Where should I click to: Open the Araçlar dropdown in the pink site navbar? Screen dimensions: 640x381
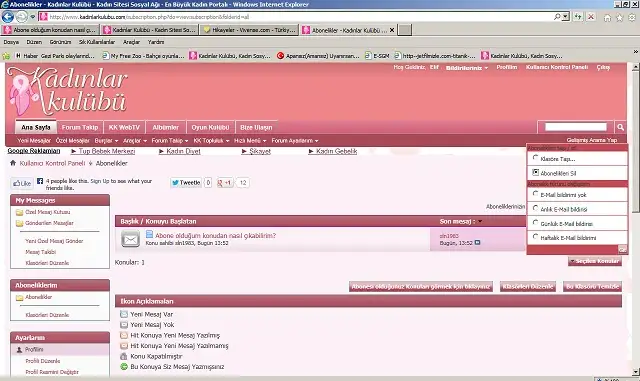point(135,140)
